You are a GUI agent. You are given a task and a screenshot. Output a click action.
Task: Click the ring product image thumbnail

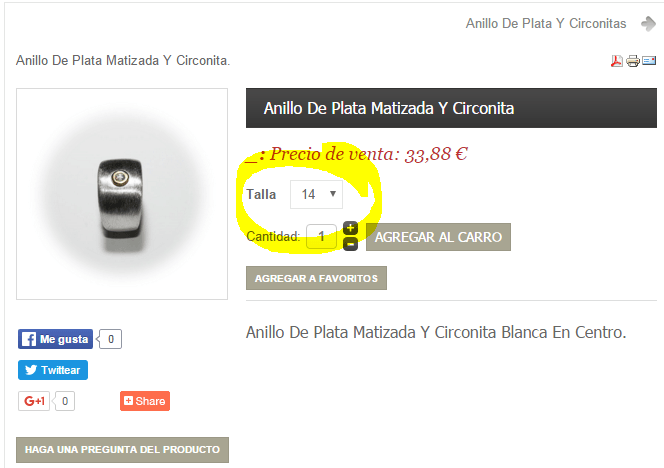click(x=122, y=194)
